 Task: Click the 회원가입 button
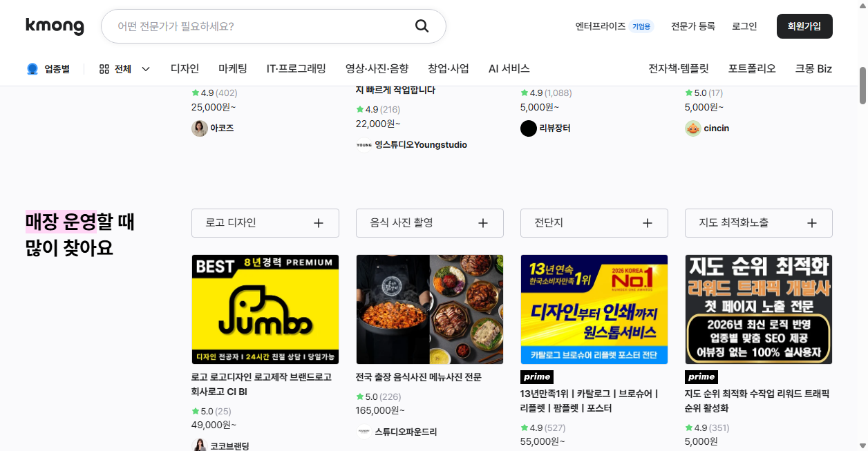tap(804, 26)
